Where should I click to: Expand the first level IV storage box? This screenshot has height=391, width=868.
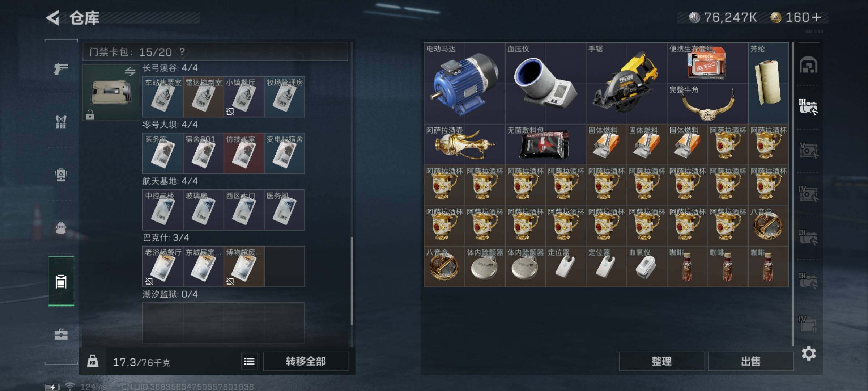tap(808, 193)
